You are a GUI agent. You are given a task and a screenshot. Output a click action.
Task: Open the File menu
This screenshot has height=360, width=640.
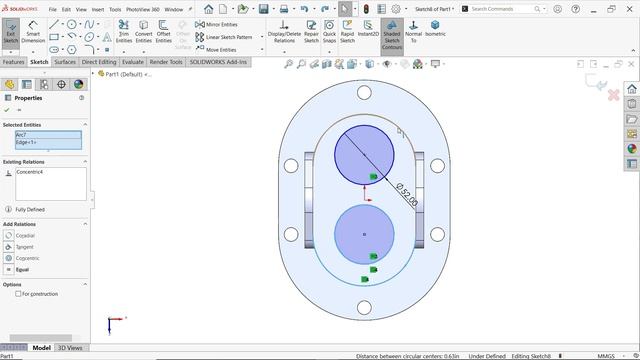click(x=53, y=9)
